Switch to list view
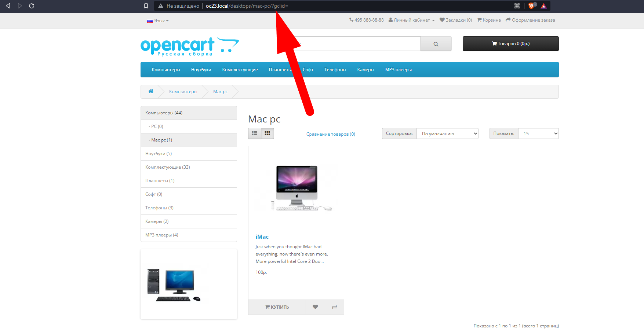This screenshot has width=644, height=334. (255, 133)
